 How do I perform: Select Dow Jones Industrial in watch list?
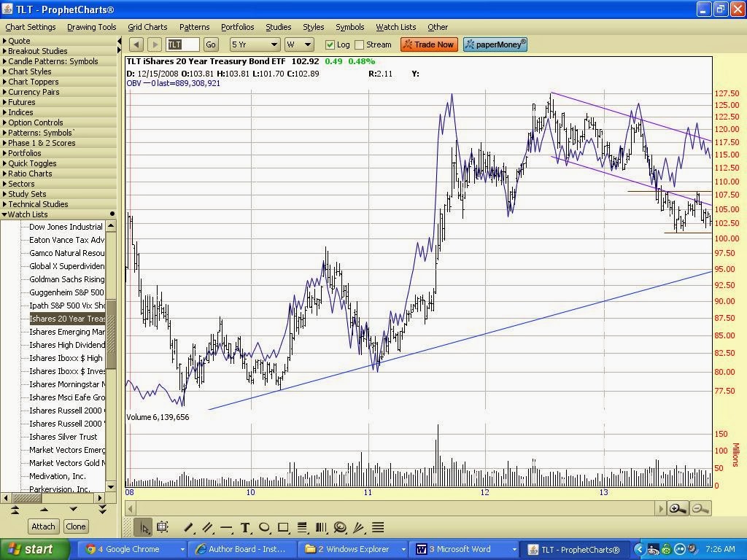(x=66, y=227)
